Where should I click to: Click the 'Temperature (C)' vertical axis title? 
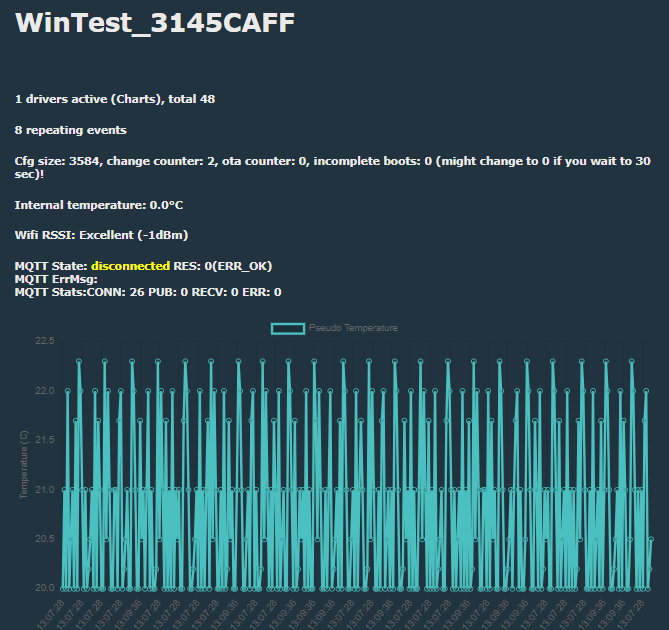(23, 464)
